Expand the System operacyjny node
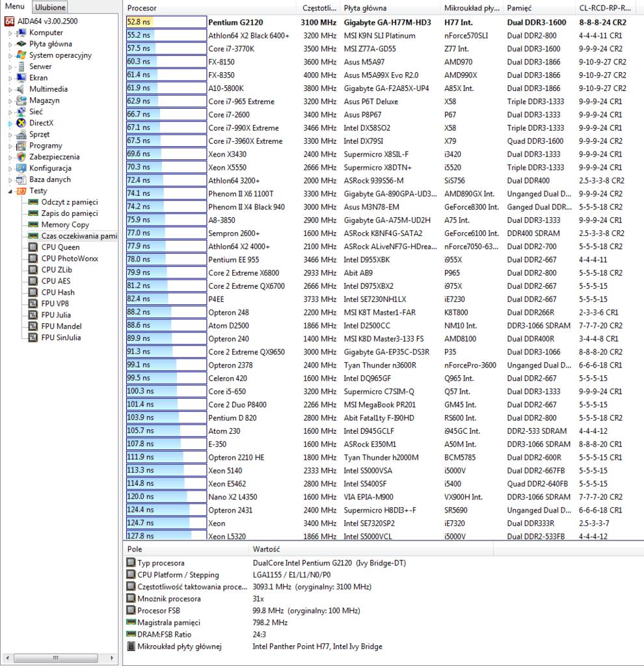Image resolution: width=644 pixels, height=666 pixels. [10, 55]
